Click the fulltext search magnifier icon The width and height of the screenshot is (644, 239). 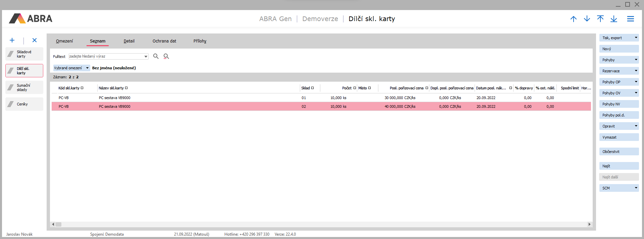pyautogui.click(x=156, y=56)
